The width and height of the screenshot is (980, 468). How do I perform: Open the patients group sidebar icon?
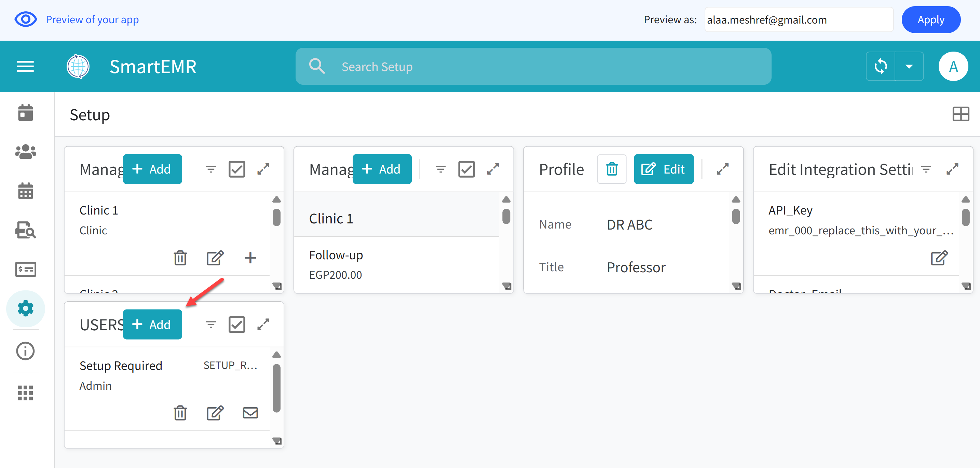pos(26,152)
